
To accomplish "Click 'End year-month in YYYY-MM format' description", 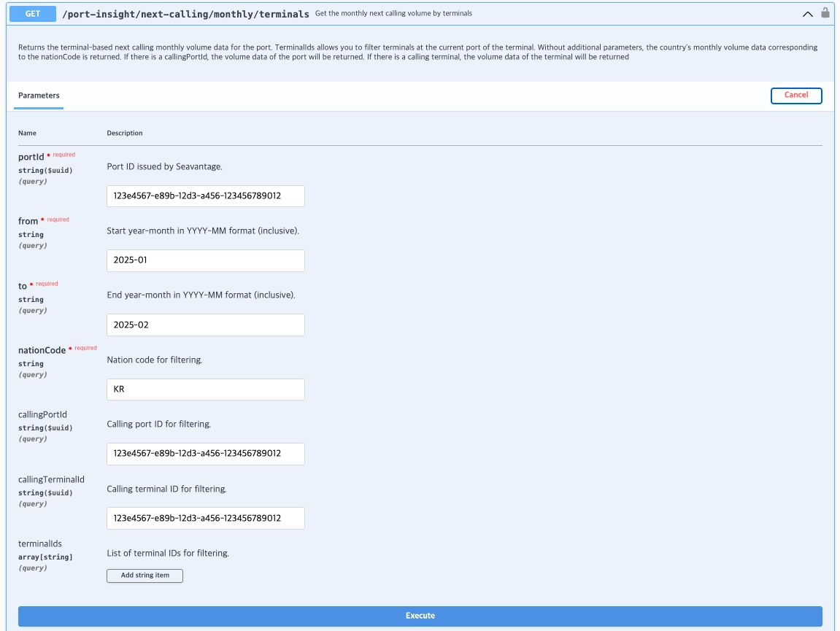I will tap(201, 295).
